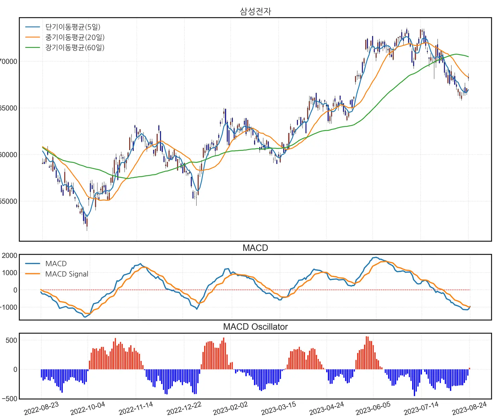This screenshot has width=504, height=420.
Task: Click the 2023-08-24 x-axis date label
Action: tap(469, 409)
